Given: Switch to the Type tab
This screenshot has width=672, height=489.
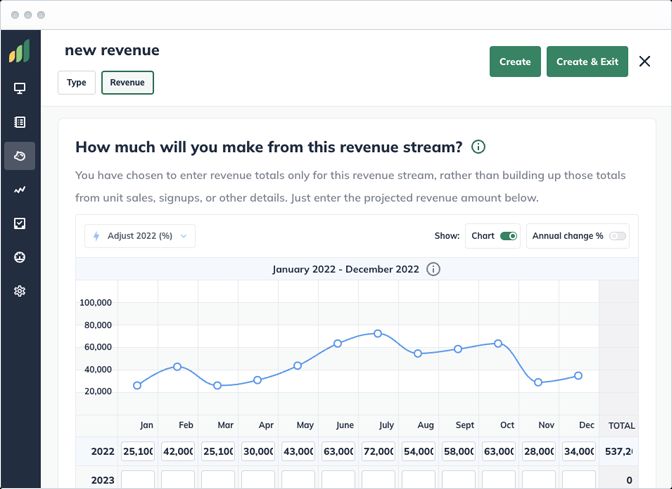Looking at the screenshot, I should (76, 82).
